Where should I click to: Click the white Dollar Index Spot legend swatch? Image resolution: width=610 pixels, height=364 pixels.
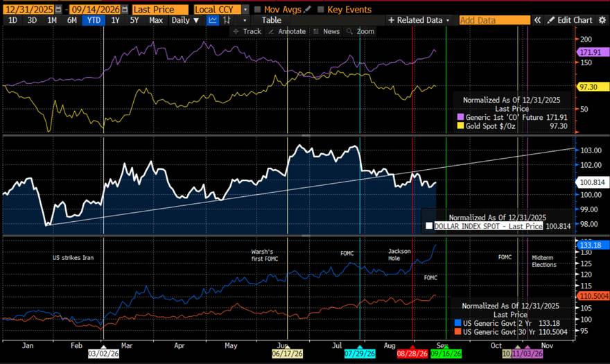(x=429, y=226)
